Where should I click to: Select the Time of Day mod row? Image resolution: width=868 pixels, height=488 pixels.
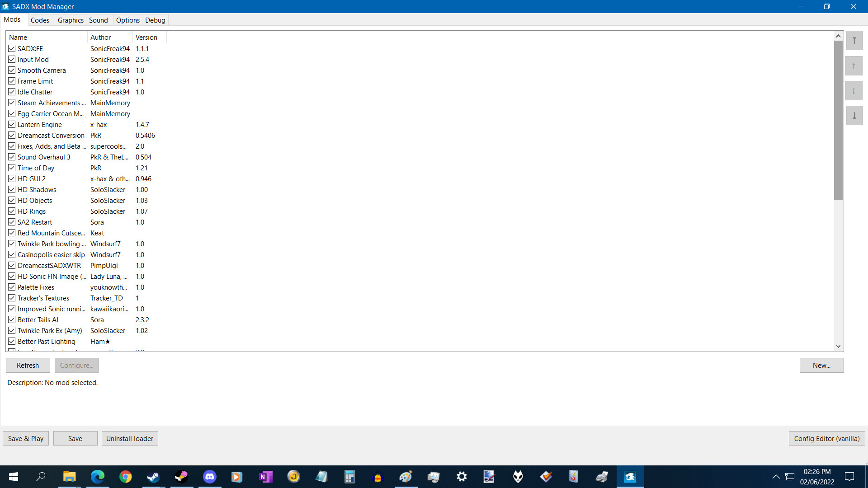[36, 168]
